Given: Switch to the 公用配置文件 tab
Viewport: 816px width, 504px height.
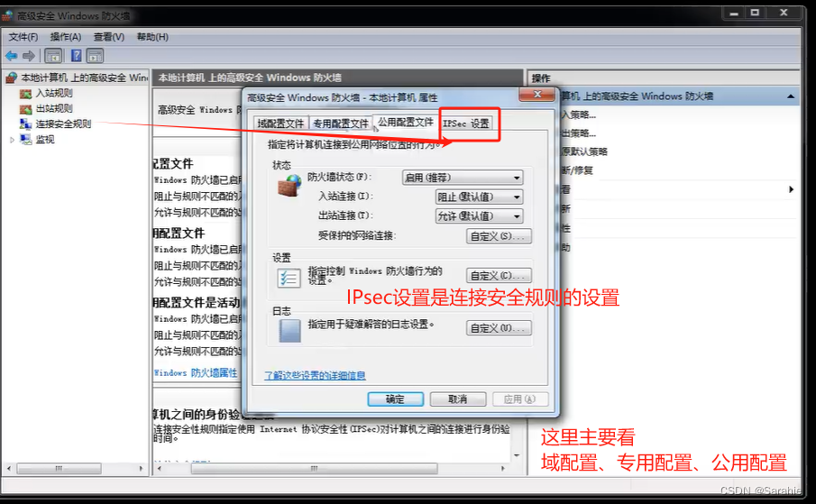Looking at the screenshot, I should (x=406, y=122).
